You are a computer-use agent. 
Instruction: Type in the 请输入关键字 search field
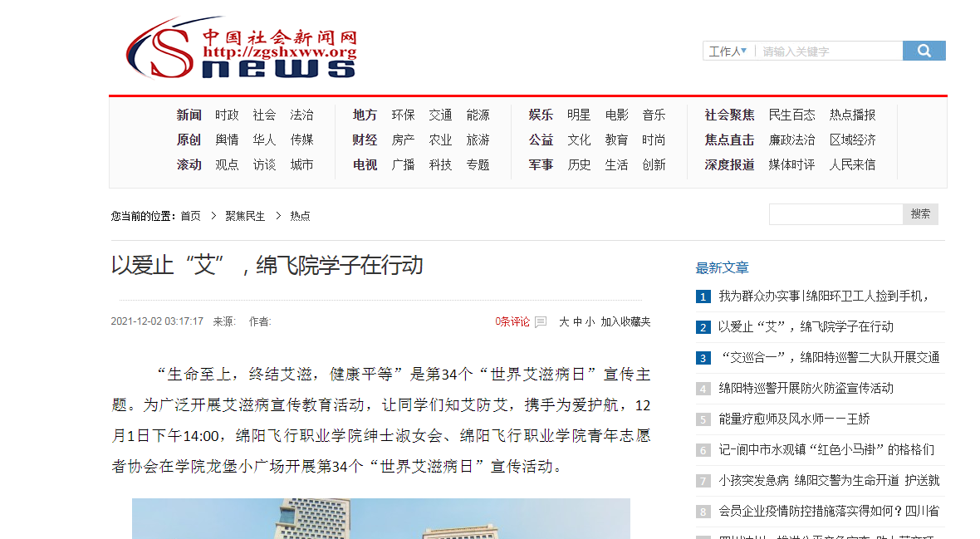829,51
